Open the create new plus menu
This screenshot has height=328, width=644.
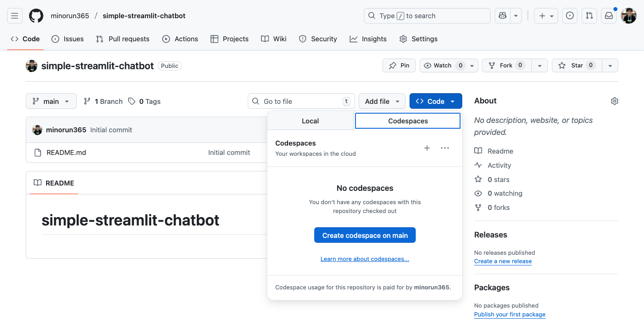[546, 16]
